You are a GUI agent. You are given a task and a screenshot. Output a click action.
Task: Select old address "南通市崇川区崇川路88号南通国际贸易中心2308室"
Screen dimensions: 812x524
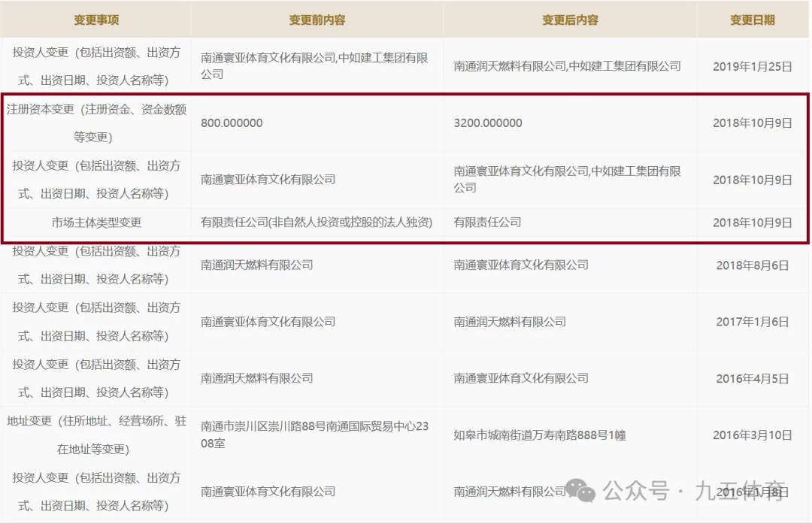[x=314, y=435]
